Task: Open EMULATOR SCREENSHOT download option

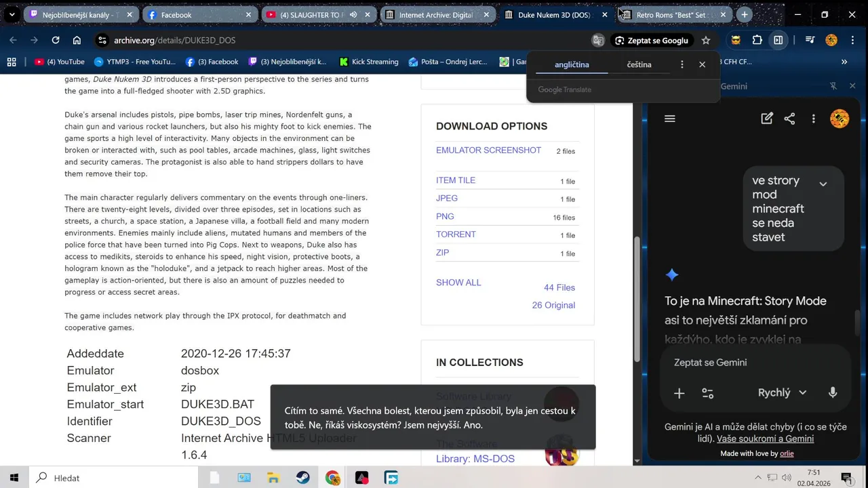Action: 488,150
